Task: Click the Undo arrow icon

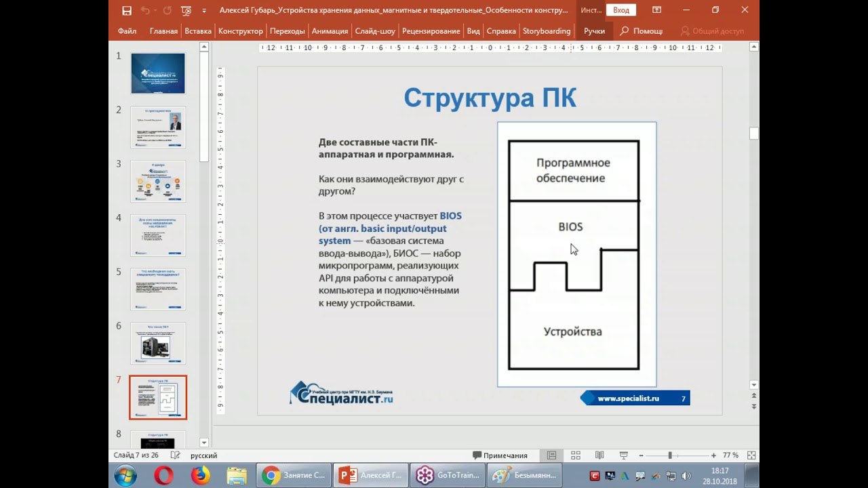Action: [x=145, y=10]
